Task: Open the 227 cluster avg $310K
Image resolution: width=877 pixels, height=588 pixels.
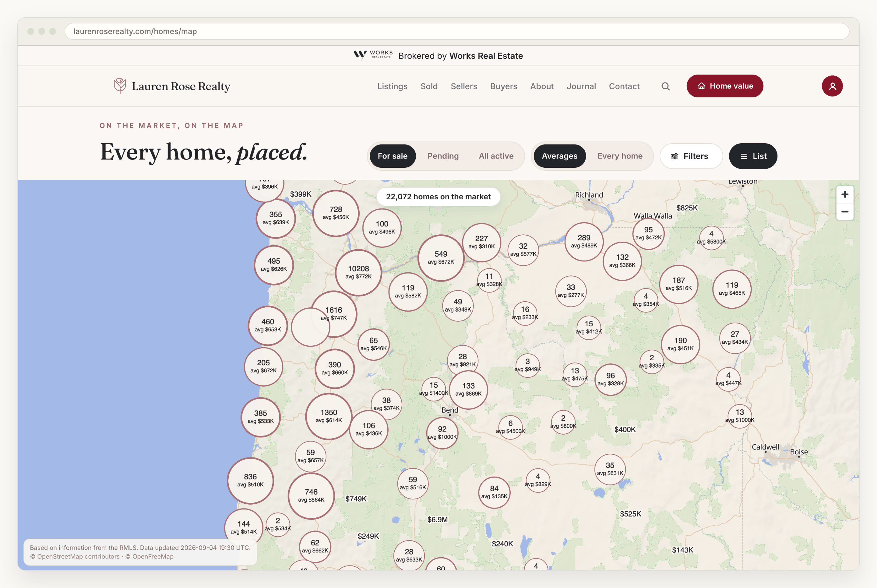Action: point(481,242)
